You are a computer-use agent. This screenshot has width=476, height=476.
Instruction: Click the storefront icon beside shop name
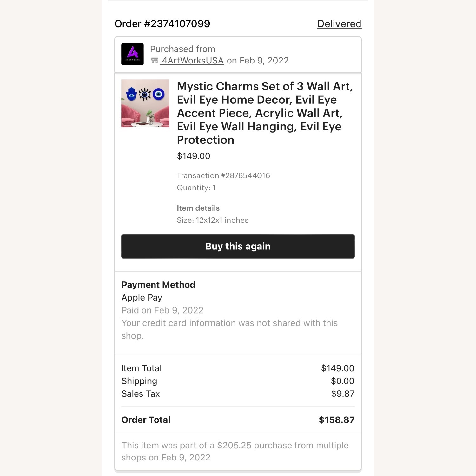(x=155, y=61)
